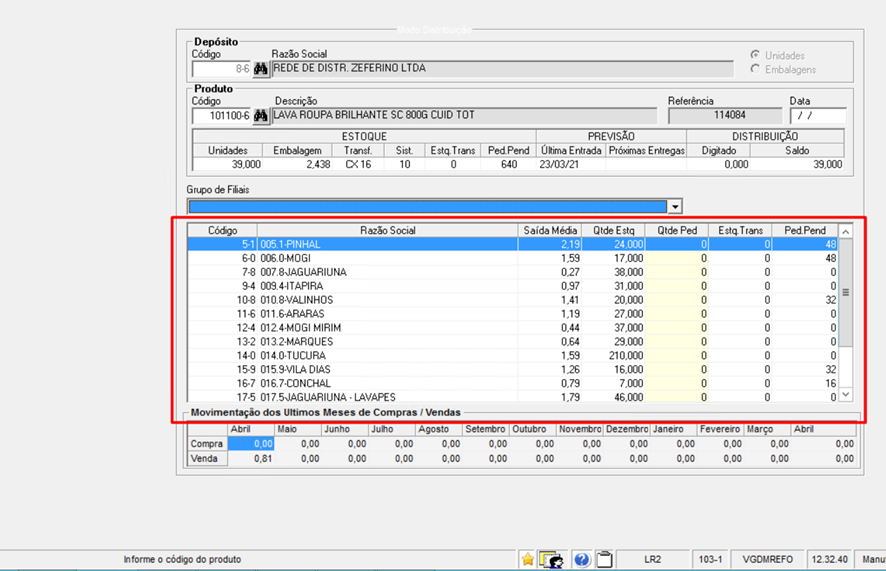
Task: Click the table Ped.Pend column header
Action: (x=805, y=230)
